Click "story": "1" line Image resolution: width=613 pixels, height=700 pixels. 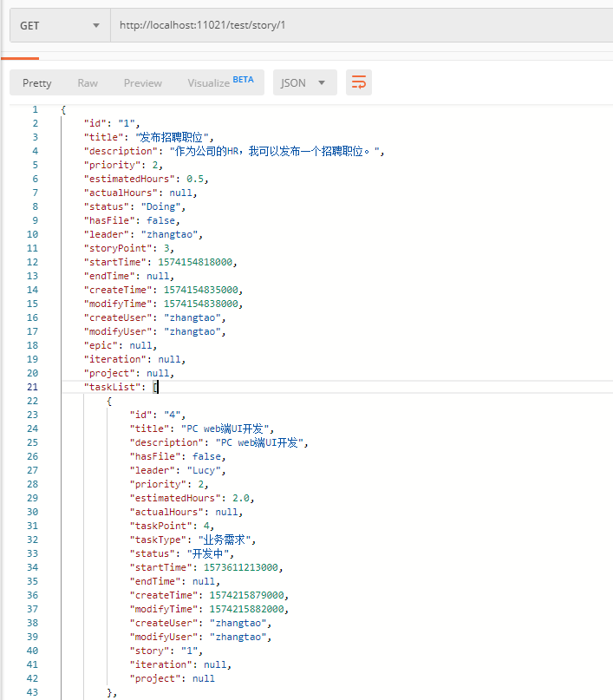pos(166,651)
